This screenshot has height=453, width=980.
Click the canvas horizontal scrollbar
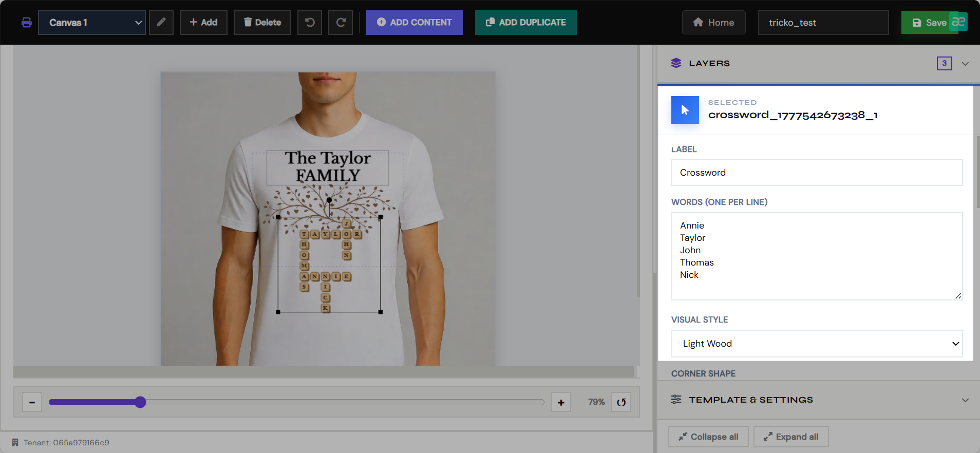[x=324, y=372]
